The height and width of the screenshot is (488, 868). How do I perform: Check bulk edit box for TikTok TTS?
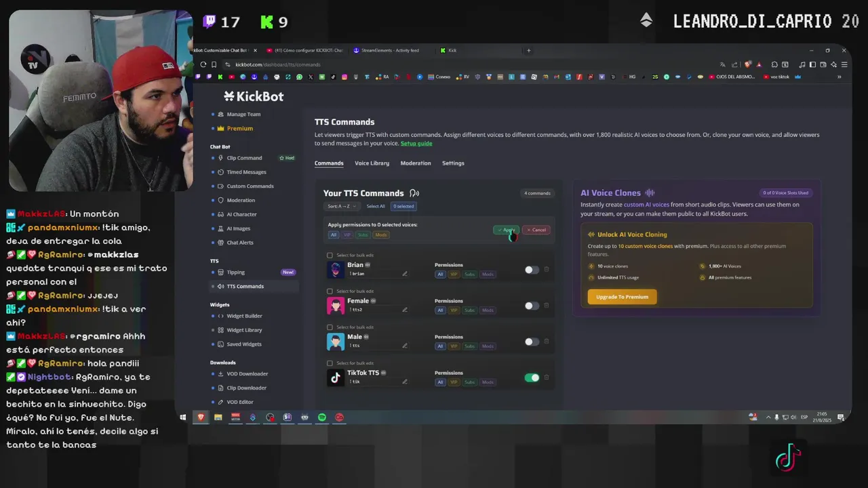coord(330,363)
